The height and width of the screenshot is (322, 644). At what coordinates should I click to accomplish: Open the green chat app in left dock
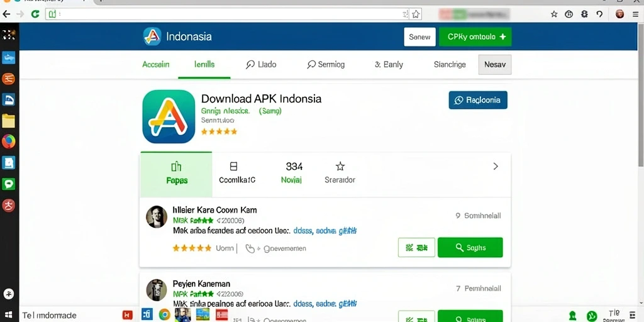[9, 184]
